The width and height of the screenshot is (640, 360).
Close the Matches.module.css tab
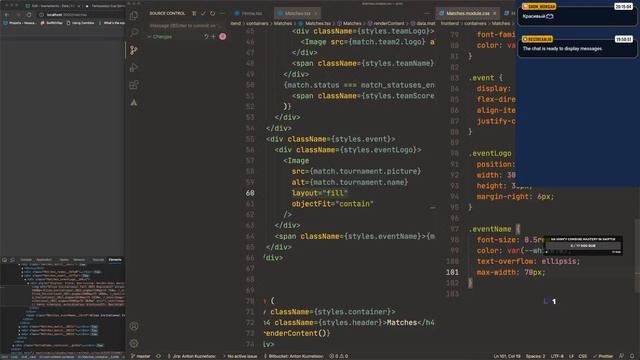point(495,13)
